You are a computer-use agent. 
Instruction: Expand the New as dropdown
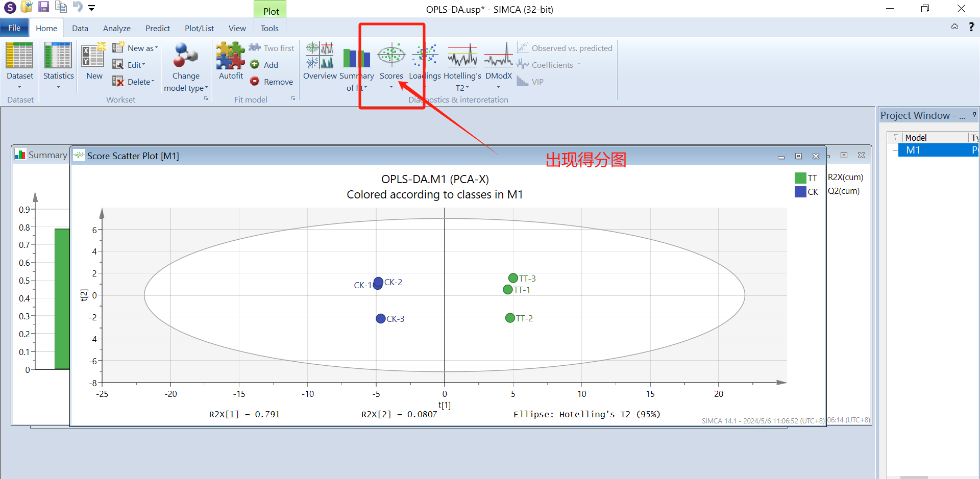tap(142, 48)
